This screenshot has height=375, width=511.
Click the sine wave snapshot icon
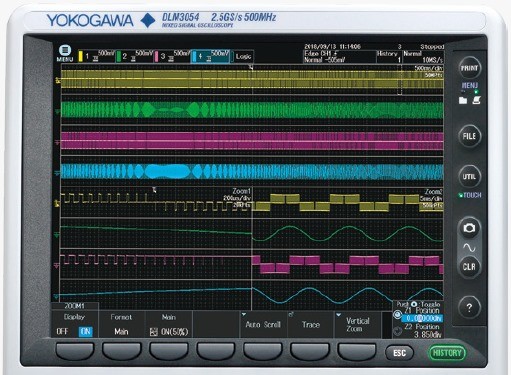pos(469,248)
